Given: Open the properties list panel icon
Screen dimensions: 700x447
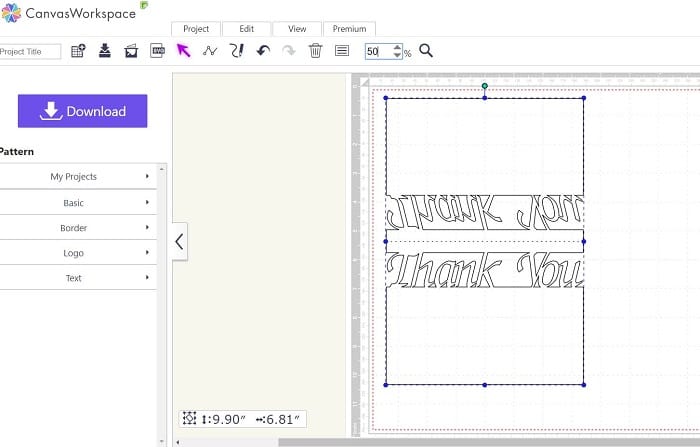Looking at the screenshot, I should (342, 50).
